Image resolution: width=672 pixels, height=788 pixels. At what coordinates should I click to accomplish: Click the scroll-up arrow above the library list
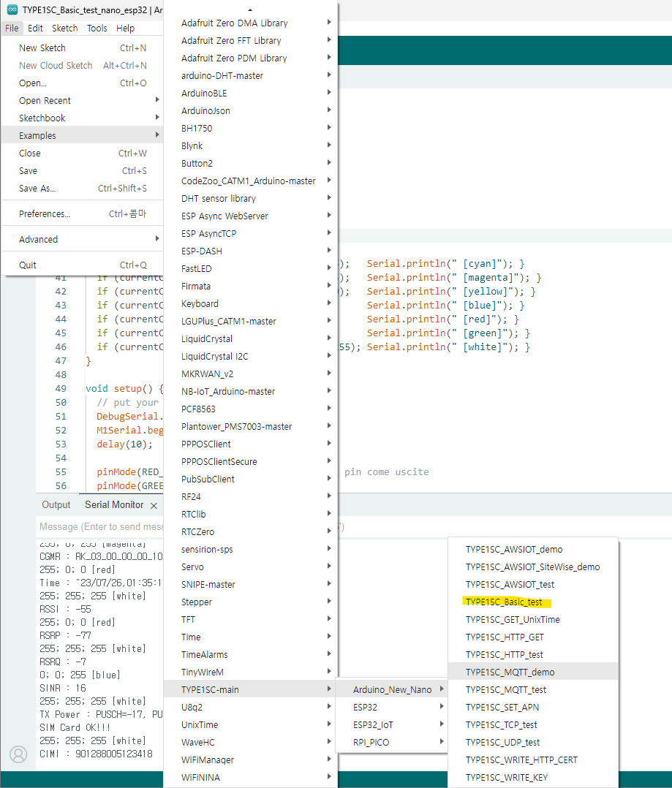click(250, 10)
